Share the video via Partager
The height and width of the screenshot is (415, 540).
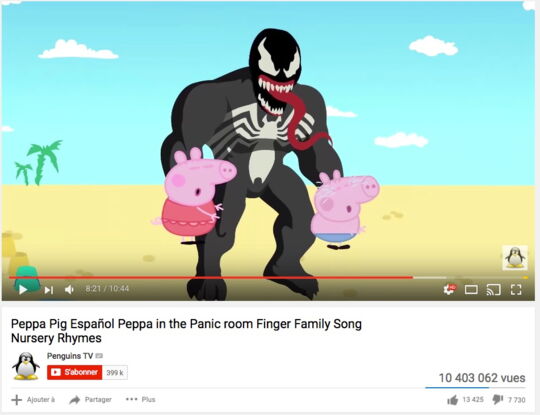tap(91, 400)
